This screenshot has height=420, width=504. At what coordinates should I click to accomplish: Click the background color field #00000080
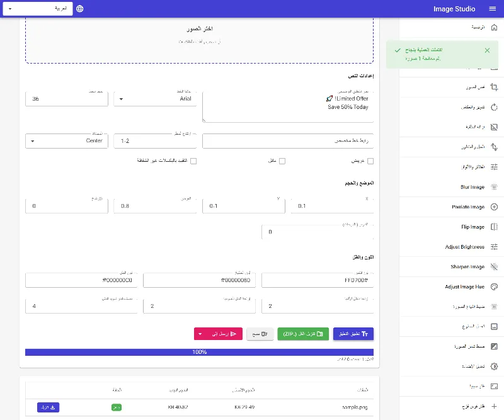[199, 280]
